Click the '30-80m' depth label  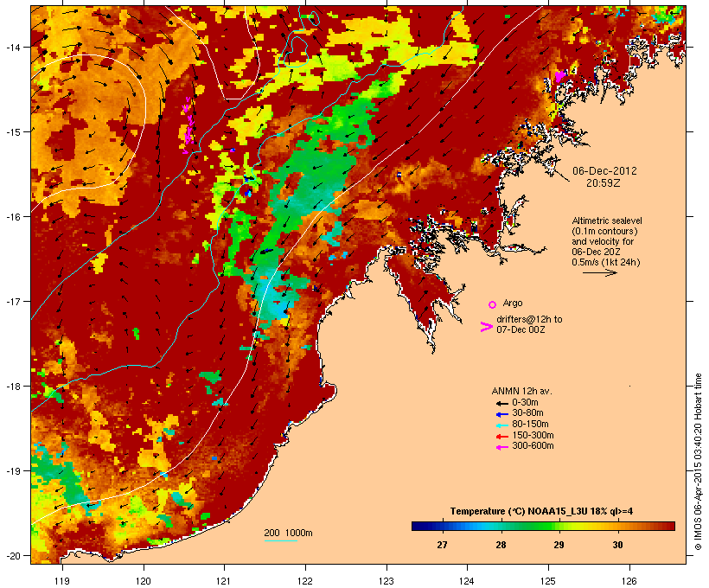point(527,413)
